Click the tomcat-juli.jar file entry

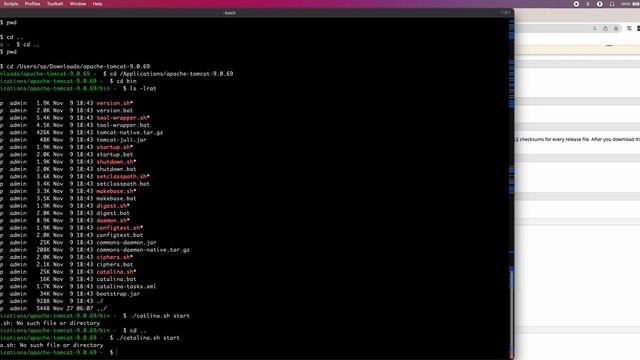(x=121, y=140)
